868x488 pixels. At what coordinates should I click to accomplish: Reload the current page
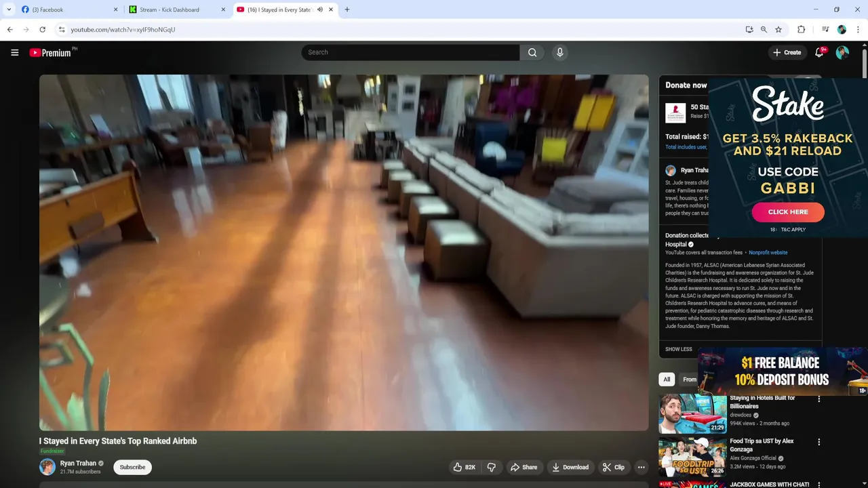click(x=42, y=29)
